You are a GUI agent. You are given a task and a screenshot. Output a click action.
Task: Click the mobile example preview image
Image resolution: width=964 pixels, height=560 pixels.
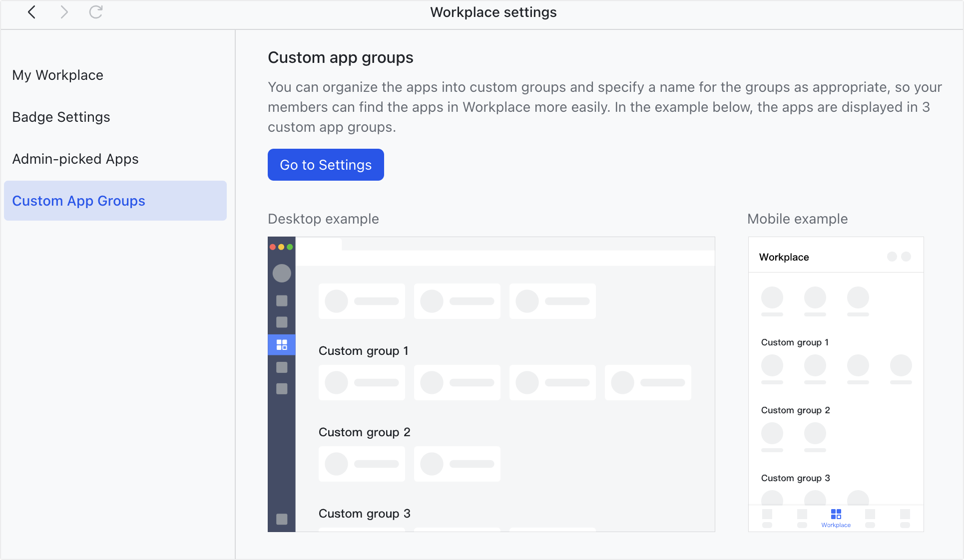pyautogui.click(x=836, y=384)
